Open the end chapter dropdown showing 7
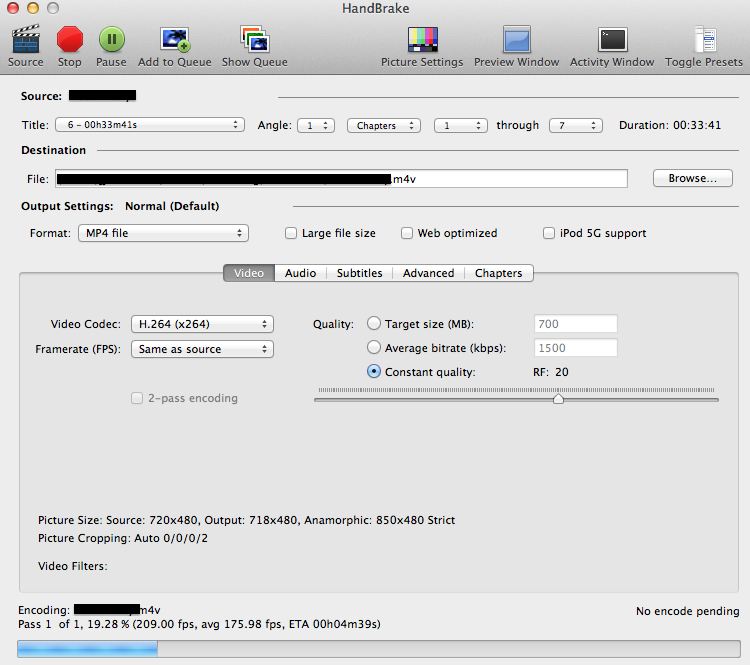750x665 pixels. tap(576, 125)
